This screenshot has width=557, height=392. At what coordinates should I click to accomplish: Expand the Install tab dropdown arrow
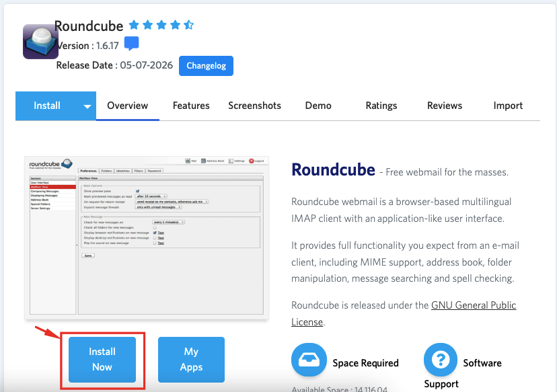pos(87,106)
